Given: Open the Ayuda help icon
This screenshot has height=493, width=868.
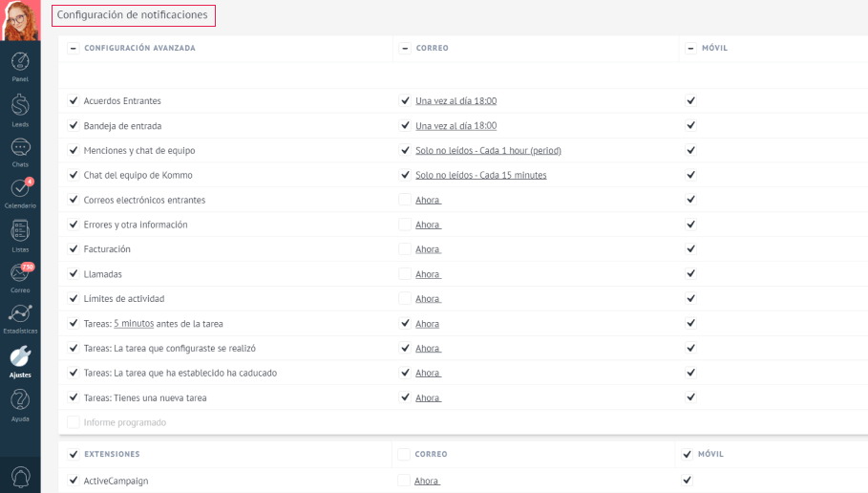Looking at the screenshot, I should pyautogui.click(x=20, y=401).
